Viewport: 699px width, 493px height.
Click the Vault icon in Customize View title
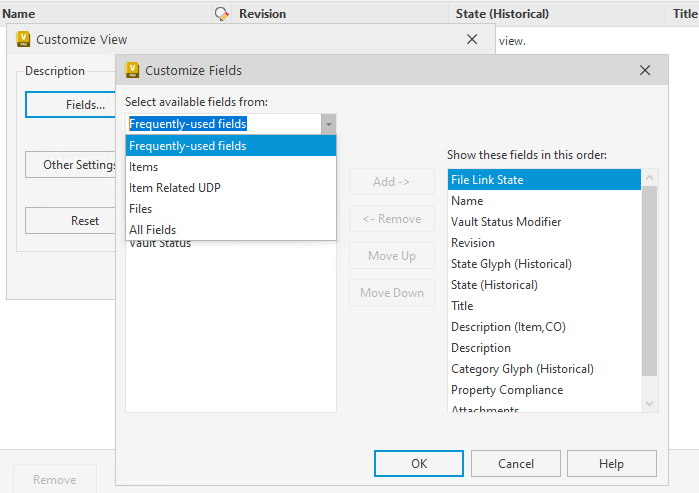point(23,39)
